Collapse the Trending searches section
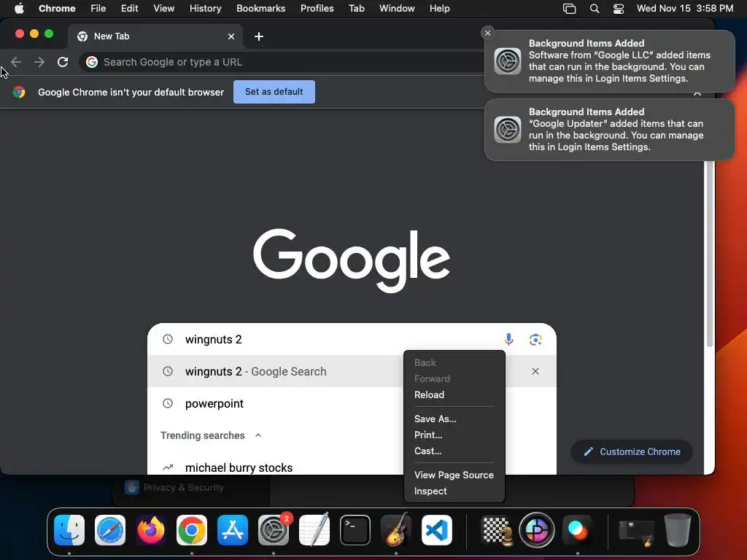 click(258, 435)
